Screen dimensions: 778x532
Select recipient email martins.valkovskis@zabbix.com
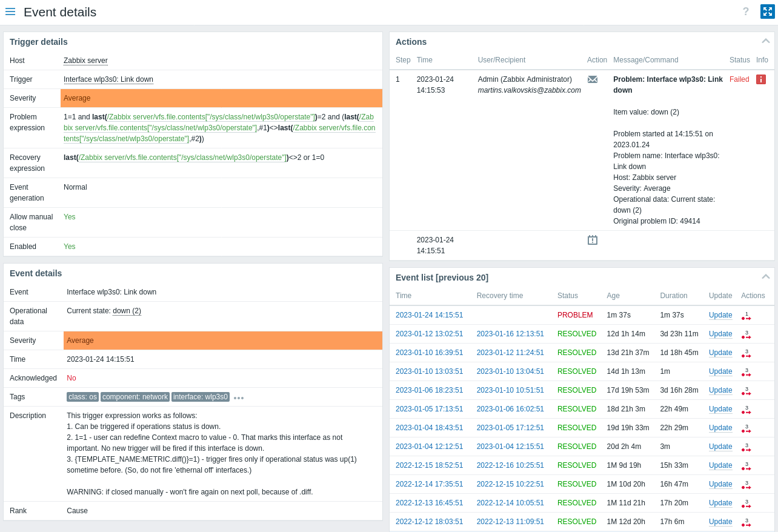point(530,90)
